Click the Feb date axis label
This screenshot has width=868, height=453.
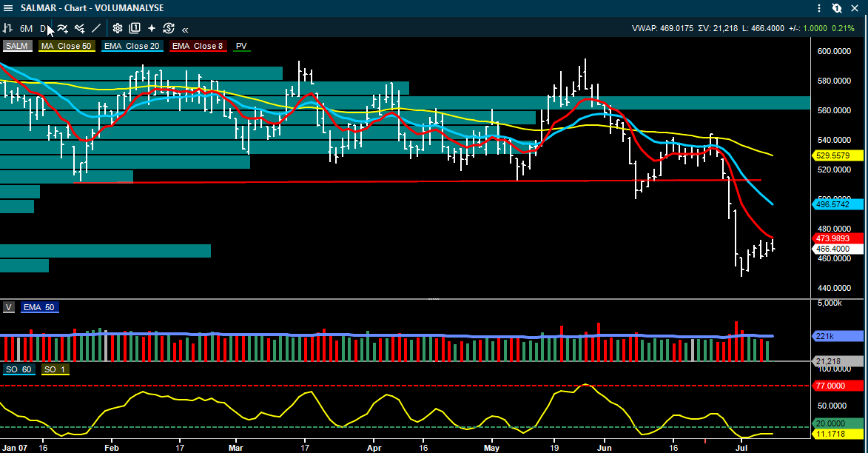click(111, 448)
